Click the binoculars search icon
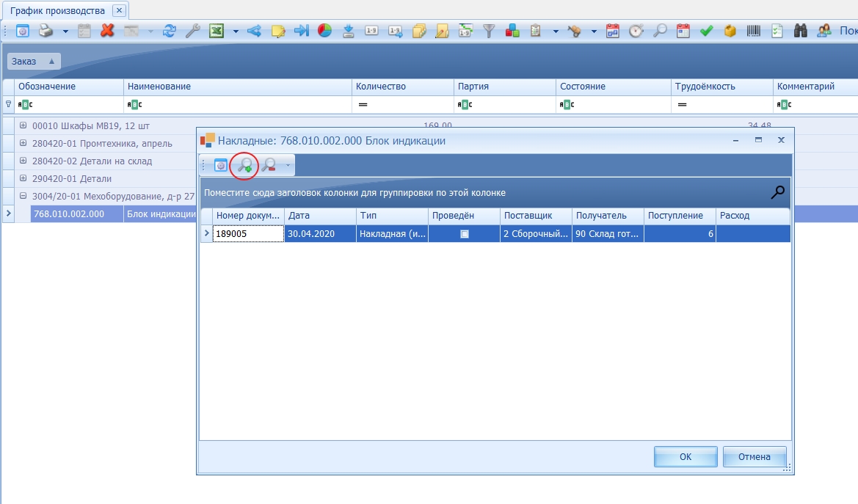 coord(801,31)
